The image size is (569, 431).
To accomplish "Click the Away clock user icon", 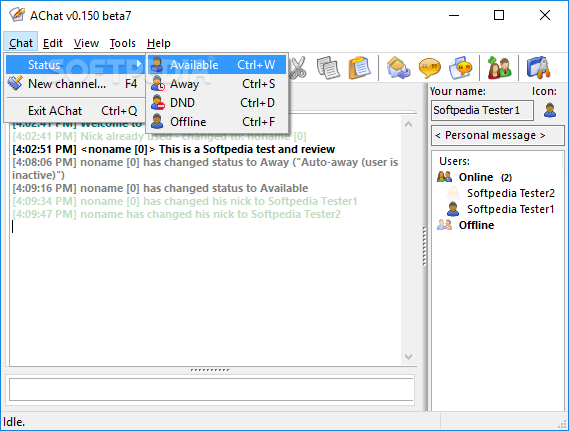I will tap(157, 84).
